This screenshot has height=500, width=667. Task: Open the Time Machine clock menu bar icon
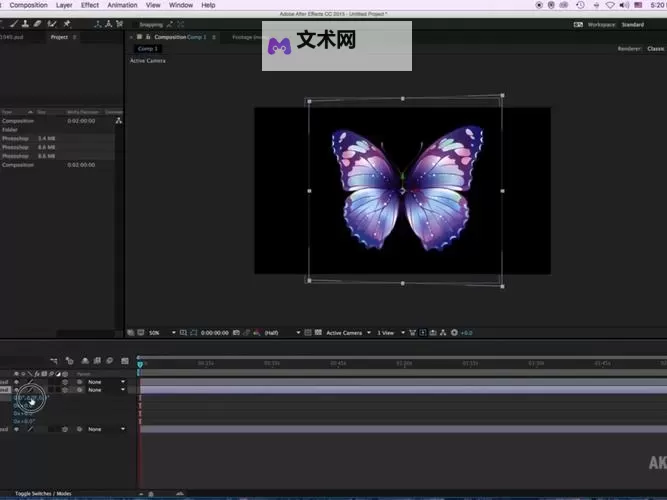click(x=580, y=5)
